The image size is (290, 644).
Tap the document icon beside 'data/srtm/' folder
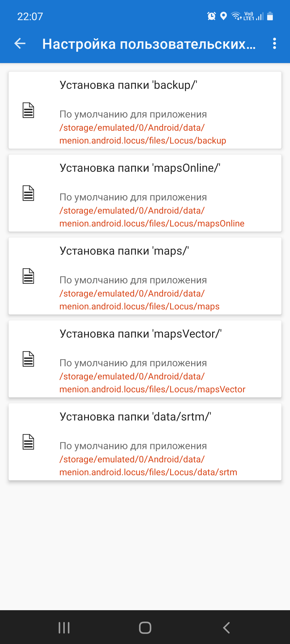tap(28, 442)
